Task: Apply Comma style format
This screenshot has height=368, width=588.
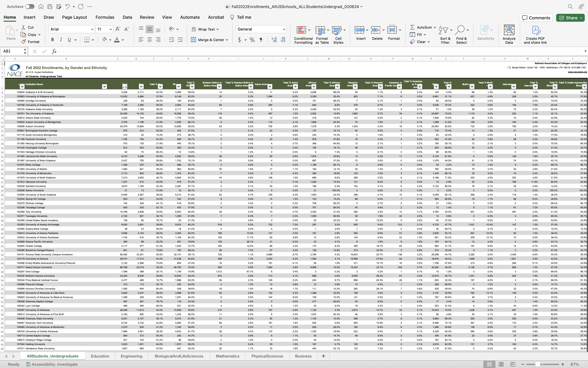Action: (x=261, y=40)
